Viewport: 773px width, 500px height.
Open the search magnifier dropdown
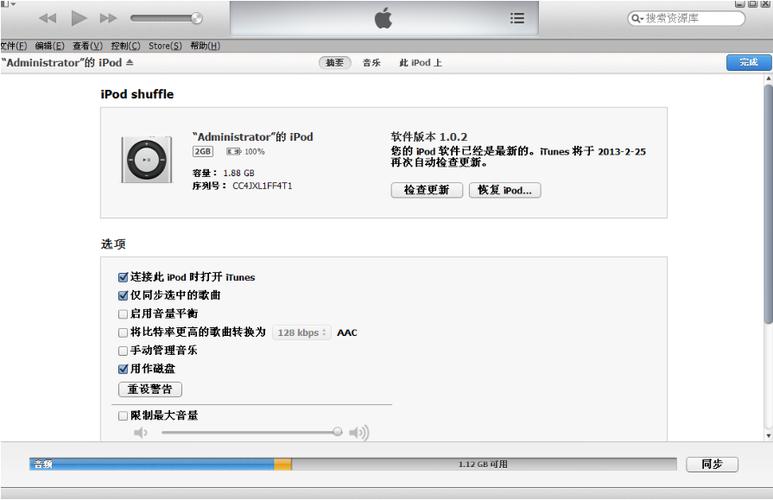[637, 18]
